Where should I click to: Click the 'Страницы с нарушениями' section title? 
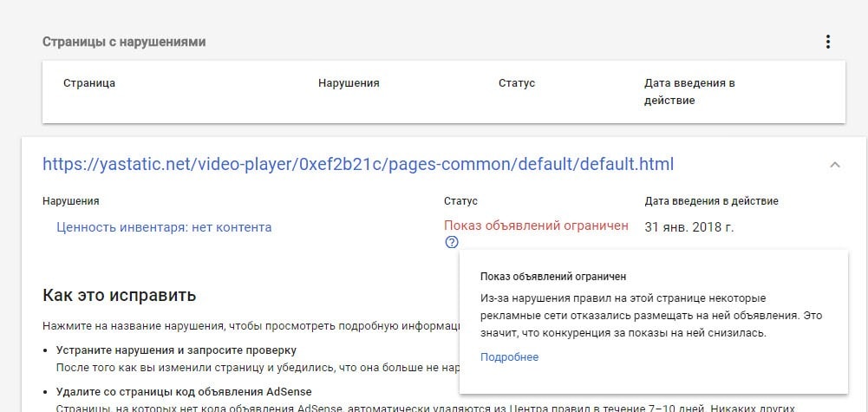pyautogui.click(x=124, y=42)
